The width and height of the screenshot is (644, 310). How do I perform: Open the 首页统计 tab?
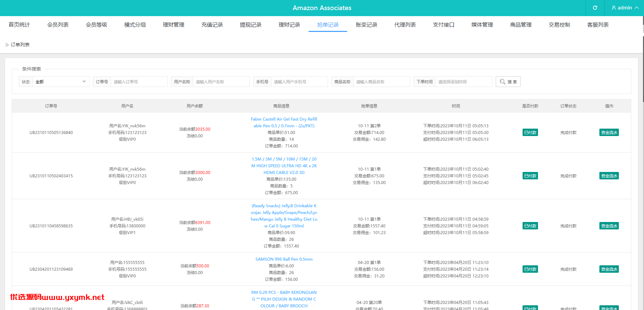19,25
